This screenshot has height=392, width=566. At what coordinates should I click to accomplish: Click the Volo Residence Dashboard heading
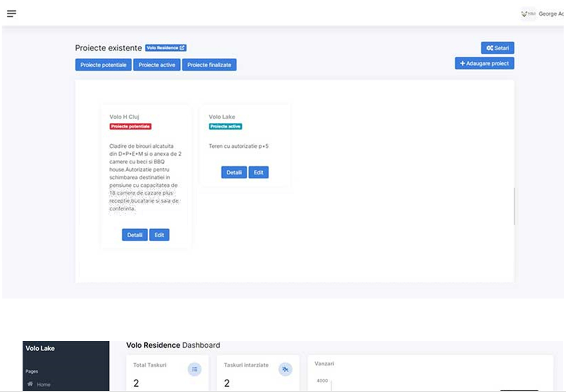click(173, 345)
